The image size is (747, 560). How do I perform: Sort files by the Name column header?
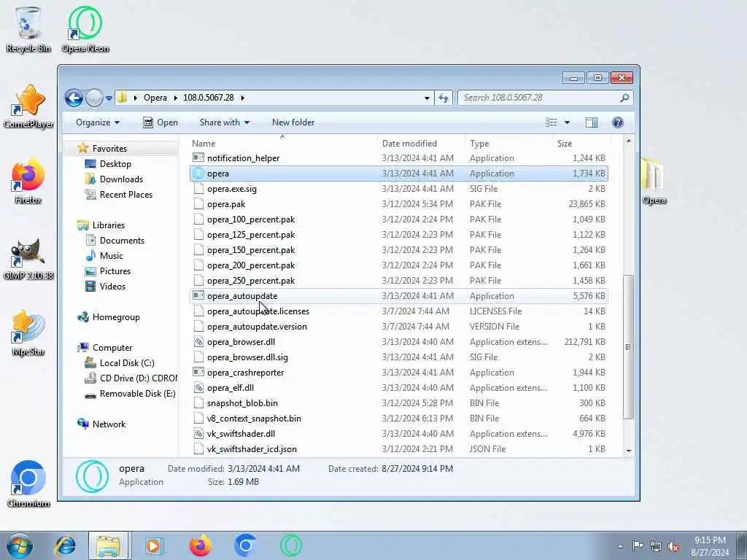pos(283,144)
